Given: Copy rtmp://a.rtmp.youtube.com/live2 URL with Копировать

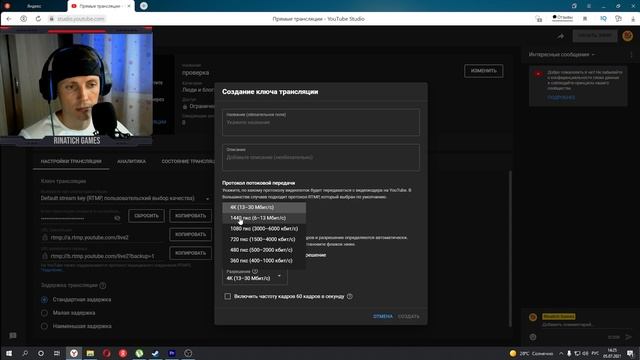Looking at the screenshot, I should pyautogui.click(x=190, y=234).
